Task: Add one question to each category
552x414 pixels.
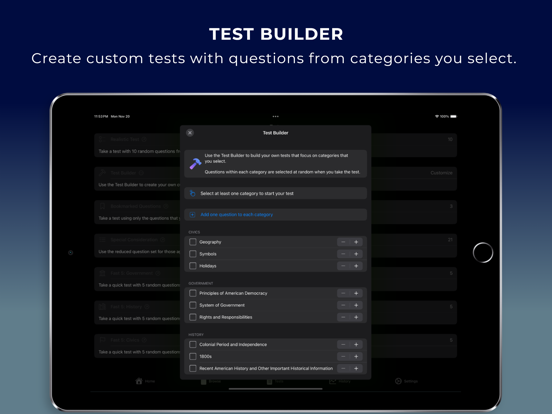Action: click(x=275, y=214)
